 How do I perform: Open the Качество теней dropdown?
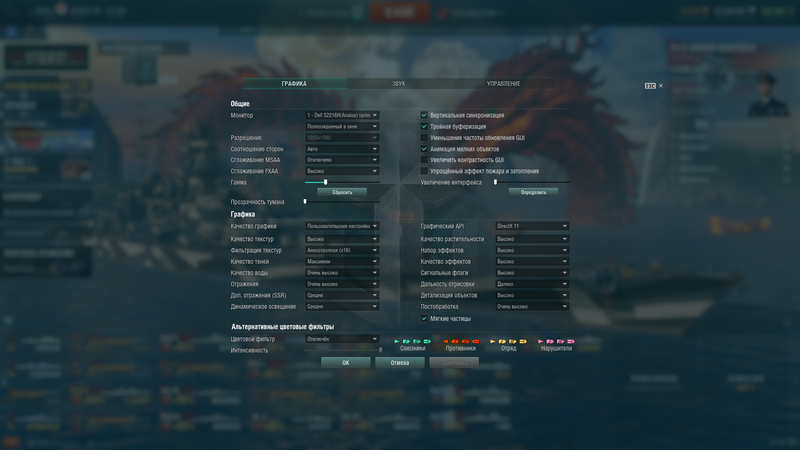[342, 261]
